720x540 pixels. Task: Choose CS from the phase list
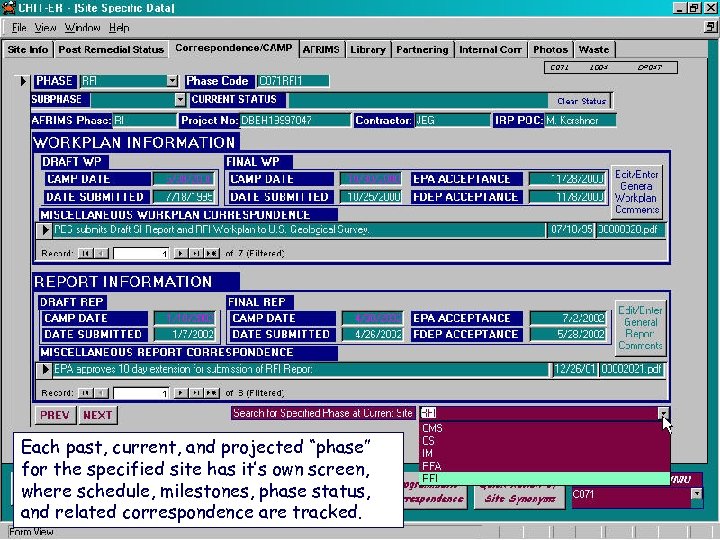[x=544, y=441]
